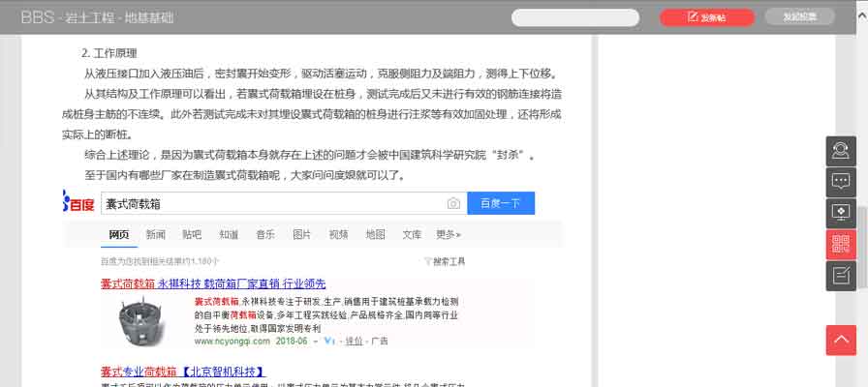Viewport: 868px width, 387px height.
Task: Select the 音乐 tab in Baidu results
Action: 265,234
